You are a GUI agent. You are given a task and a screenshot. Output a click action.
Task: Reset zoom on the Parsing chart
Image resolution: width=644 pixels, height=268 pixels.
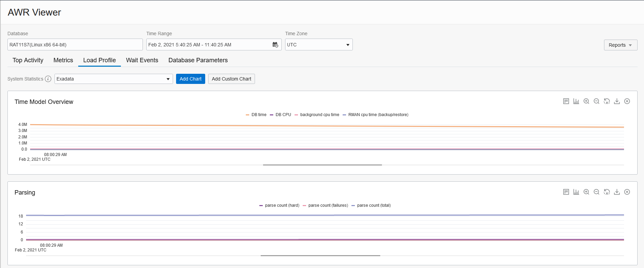(607, 192)
